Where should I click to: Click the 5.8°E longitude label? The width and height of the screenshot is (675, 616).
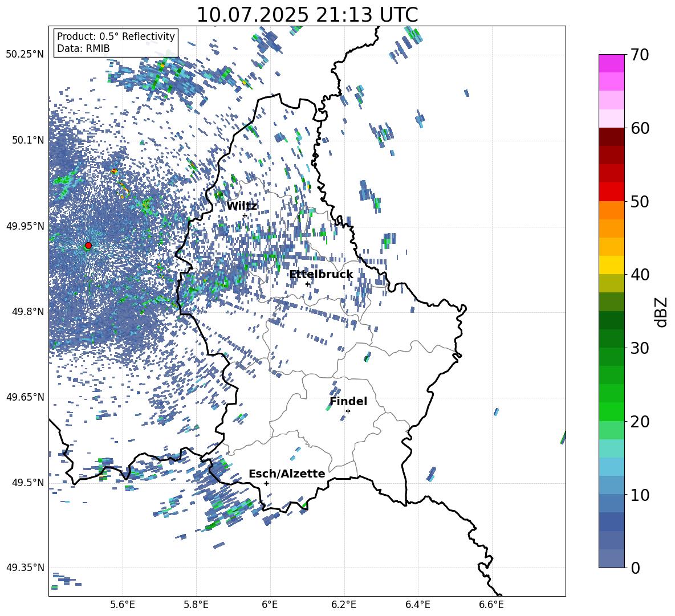point(196,605)
